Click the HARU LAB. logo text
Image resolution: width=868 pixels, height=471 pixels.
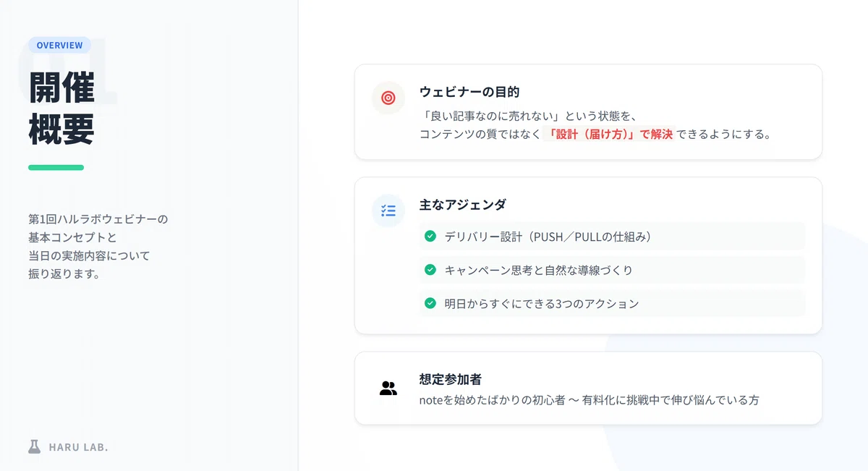pyautogui.click(x=78, y=447)
